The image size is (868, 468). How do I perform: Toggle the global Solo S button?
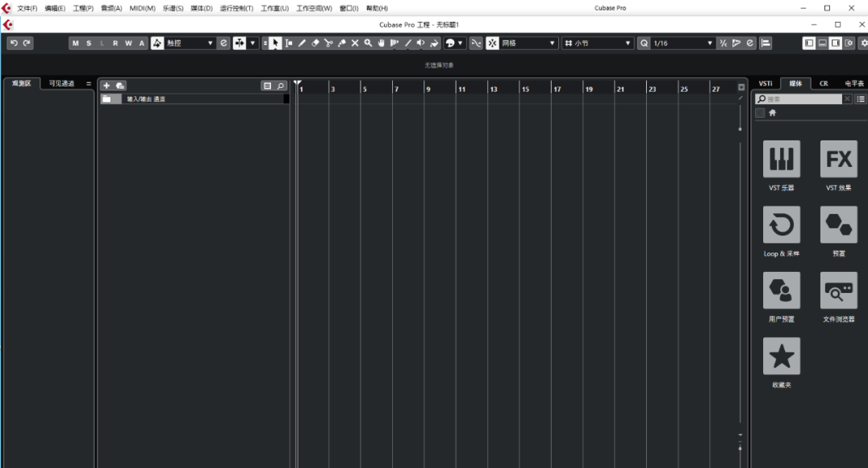(88, 43)
